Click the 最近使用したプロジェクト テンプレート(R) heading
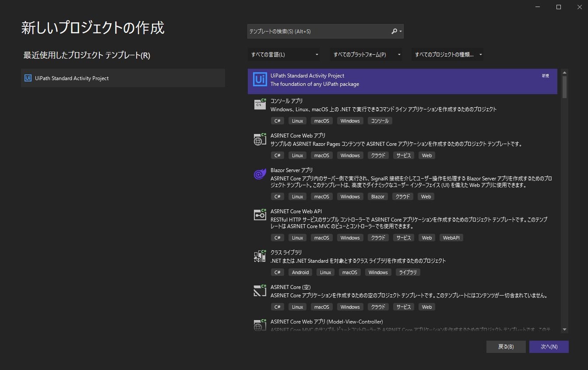The height and width of the screenshot is (370, 588). tap(87, 56)
